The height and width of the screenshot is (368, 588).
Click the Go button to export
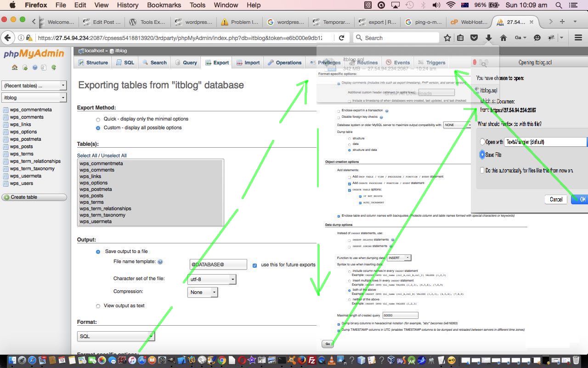click(328, 344)
